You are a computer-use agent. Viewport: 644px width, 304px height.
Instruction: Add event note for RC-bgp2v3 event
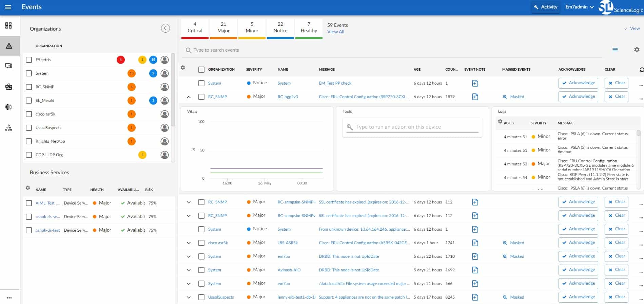click(x=475, y=97)
